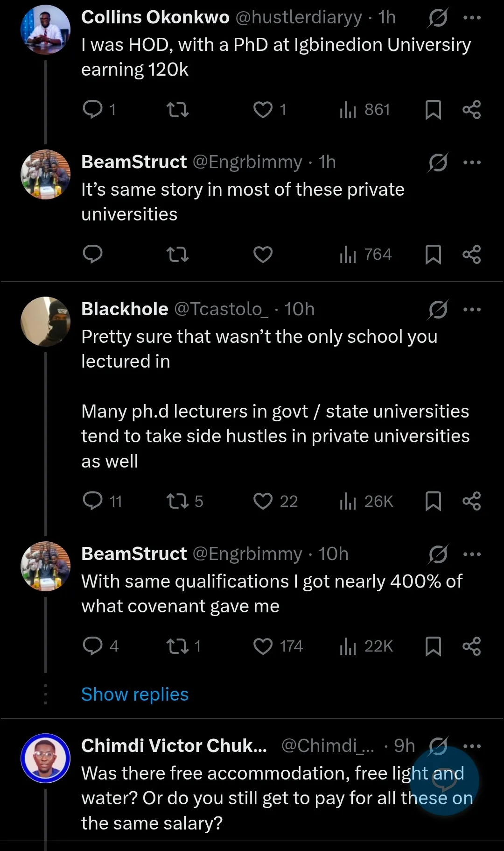Bookmark Collins Okonkwo's tweet
The width and height of the screenshot is (504, 851).
point(433,110)
